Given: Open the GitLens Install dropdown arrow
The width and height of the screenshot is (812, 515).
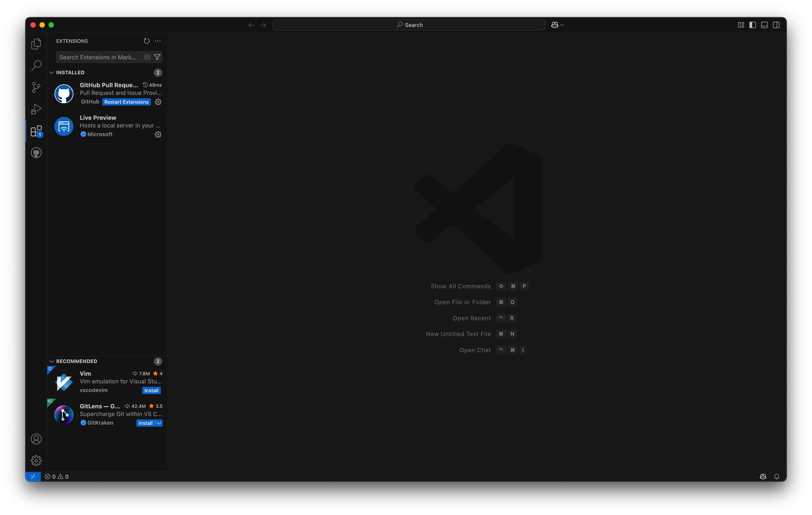Looking at the screenshot, I should tap(159, 423).
